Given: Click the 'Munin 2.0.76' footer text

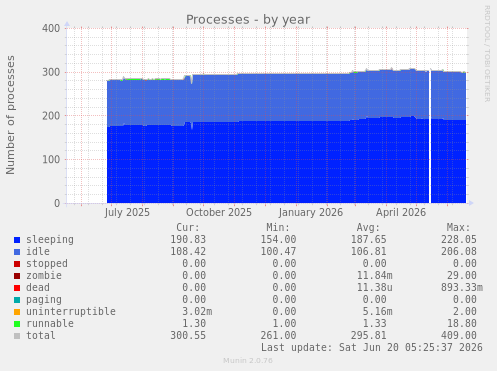Looking at the screenshot, I should pyautogui.click(x=248, y=361).
